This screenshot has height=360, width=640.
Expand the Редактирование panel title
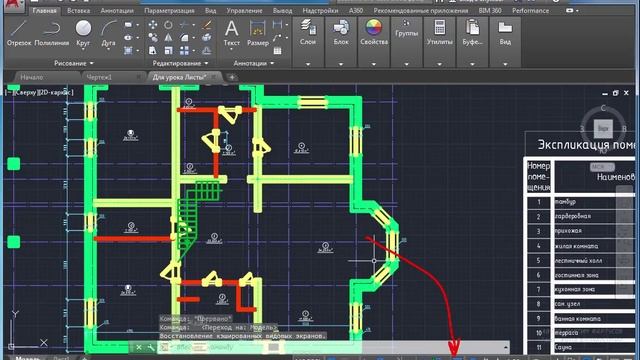(x=180, y=63)
